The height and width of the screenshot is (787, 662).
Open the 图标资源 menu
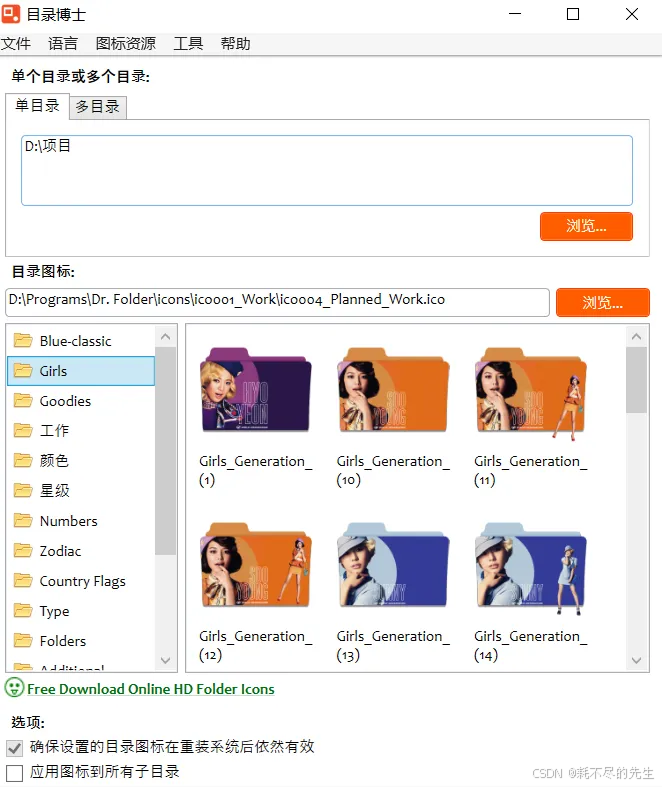(125, 44)
